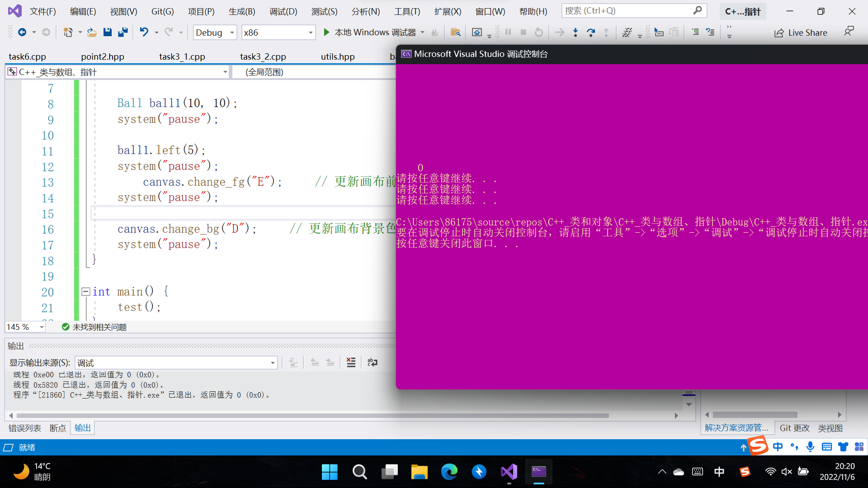868x488 pixels.
Task: Click the Step Over debug icon
Action: (x=590, y=32)
